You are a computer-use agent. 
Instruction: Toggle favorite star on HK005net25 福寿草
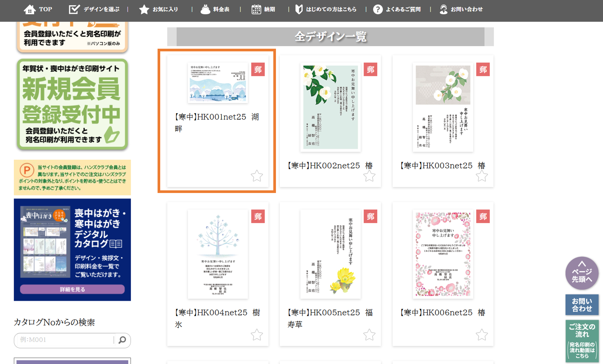click(x=369, y=335)
